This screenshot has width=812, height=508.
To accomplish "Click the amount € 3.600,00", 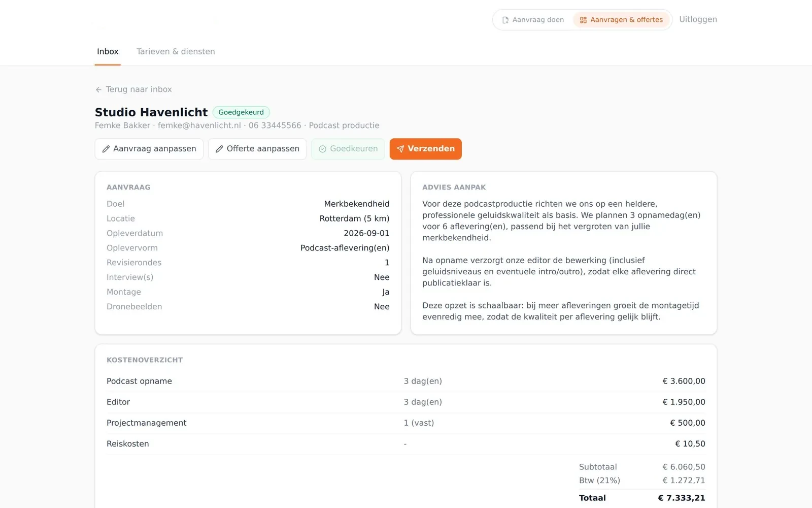I will [x=684, y=381].
